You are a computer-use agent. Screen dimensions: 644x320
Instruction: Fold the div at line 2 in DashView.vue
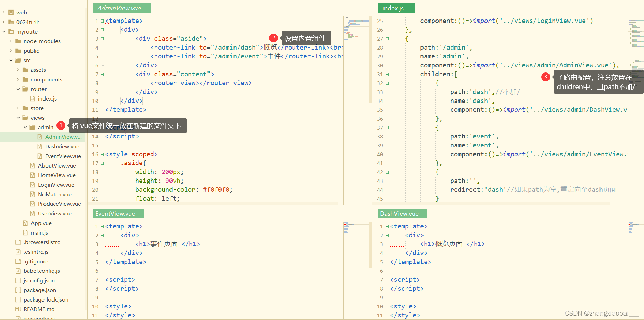tap(387, 235)
